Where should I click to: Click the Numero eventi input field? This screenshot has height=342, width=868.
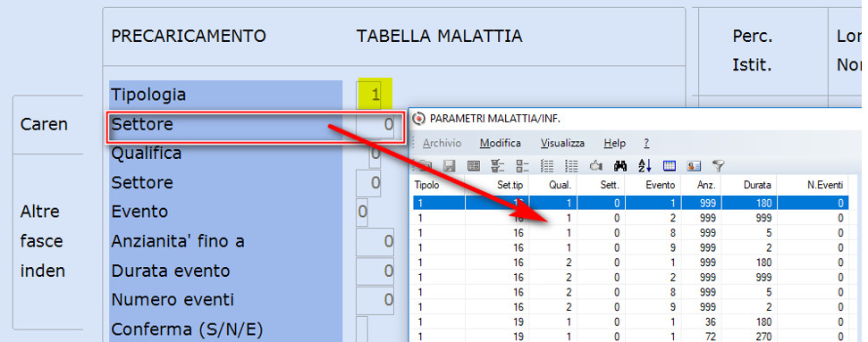[375, 300]
